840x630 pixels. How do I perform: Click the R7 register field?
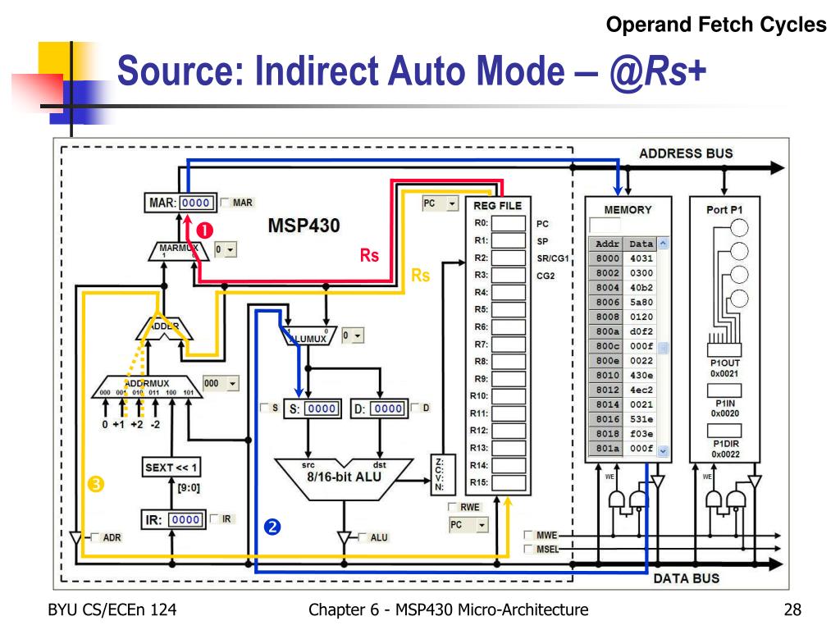[x=509, y=345]
